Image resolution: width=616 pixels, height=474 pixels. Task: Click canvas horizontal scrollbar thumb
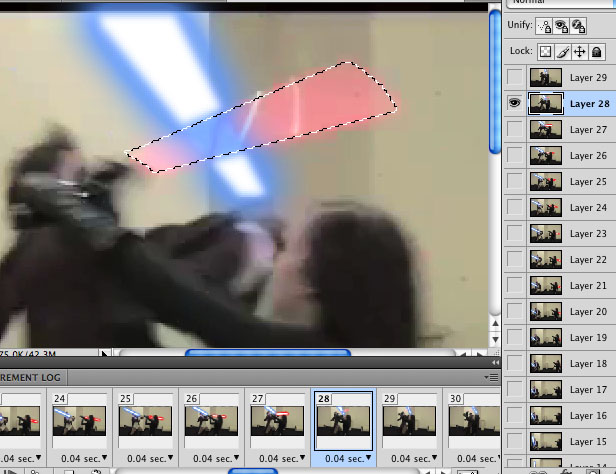pos(268,352)
